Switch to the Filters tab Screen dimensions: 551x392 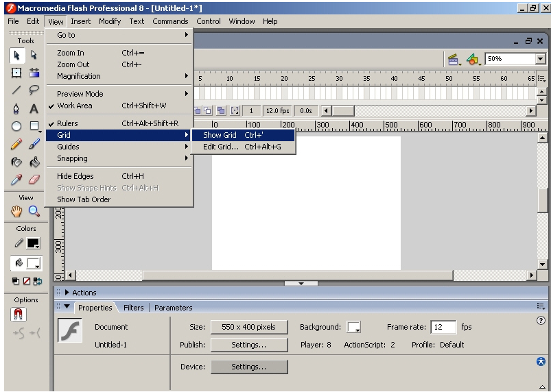click(x=134, y=308)
